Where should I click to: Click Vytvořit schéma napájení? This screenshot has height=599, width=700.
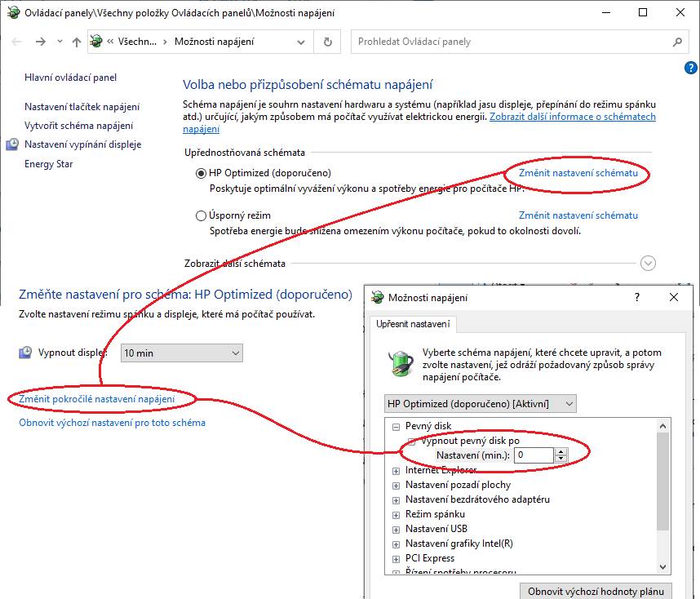pyautogui.click(x=78, y=126)
